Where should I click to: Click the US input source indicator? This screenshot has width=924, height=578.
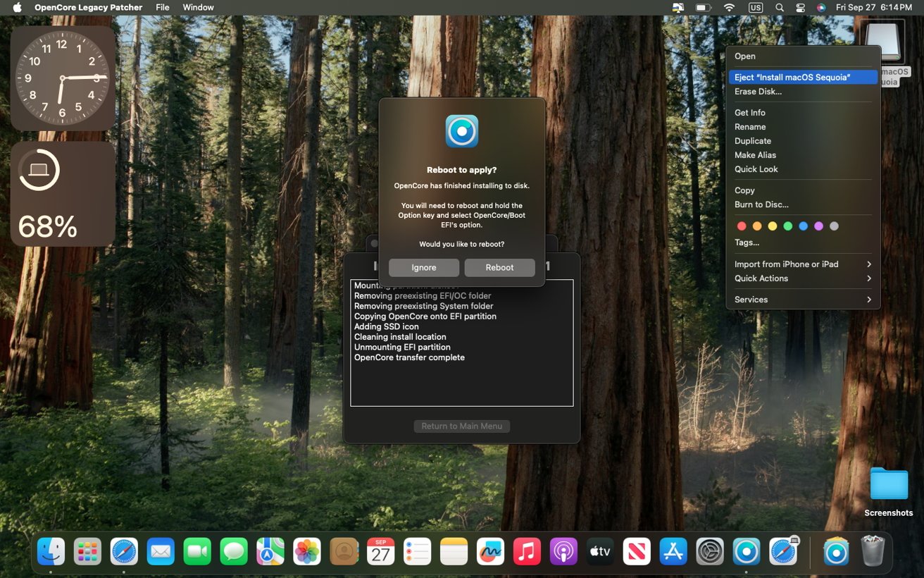(756, 7)
